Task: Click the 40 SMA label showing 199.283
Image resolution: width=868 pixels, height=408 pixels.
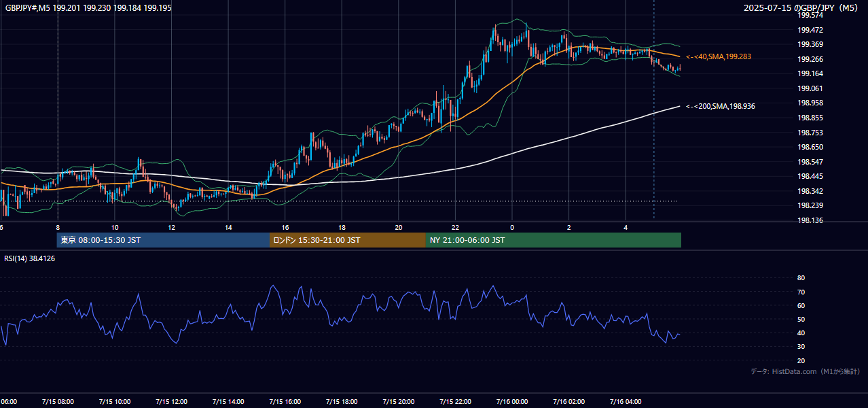Action: (719, 56)
